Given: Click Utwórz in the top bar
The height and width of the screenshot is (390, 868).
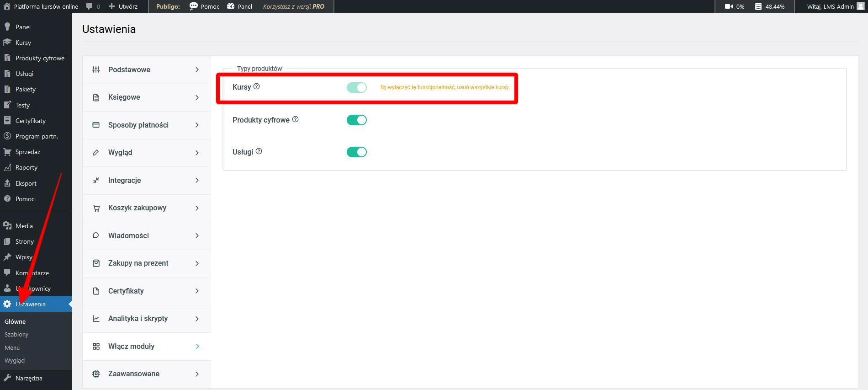Looking at the screenshot, I should coord(123,6).
